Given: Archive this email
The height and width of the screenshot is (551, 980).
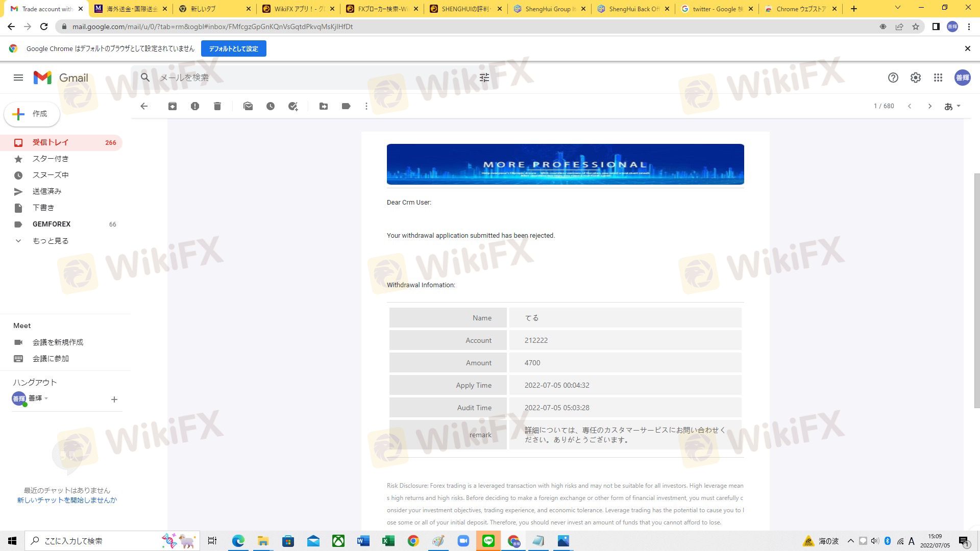Looking at the screenshot, I should [x=173, y=106].
